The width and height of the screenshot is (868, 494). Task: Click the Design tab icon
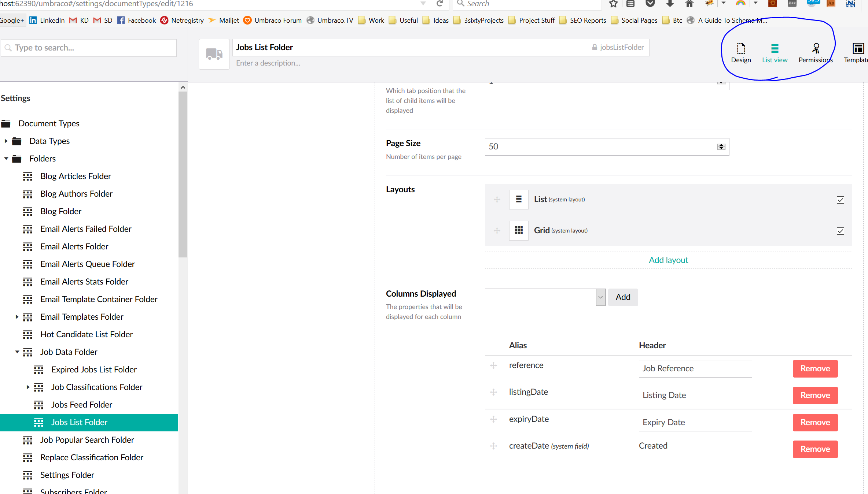[741, 48]
